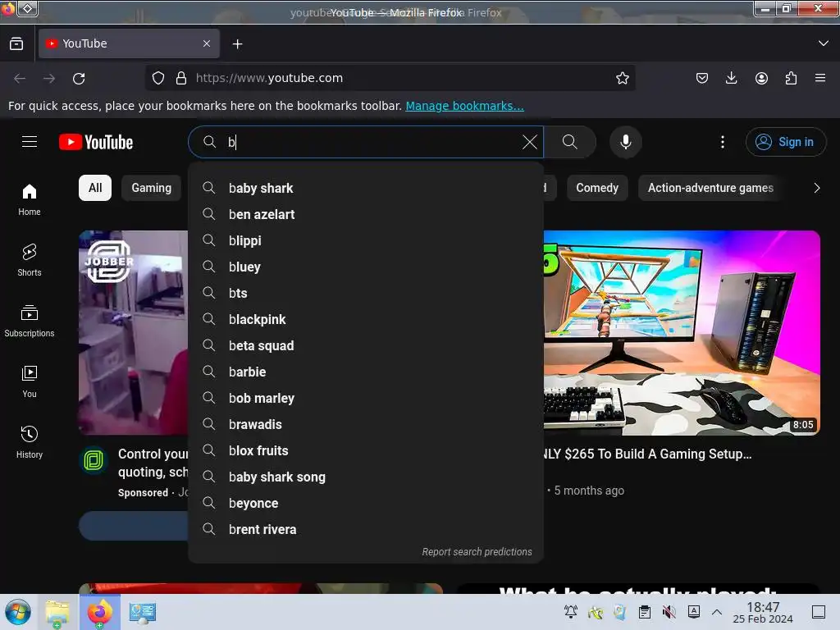The image size is (840, 630).
Task: Click the notifications bell tray icon
Action: coord(571,612)
